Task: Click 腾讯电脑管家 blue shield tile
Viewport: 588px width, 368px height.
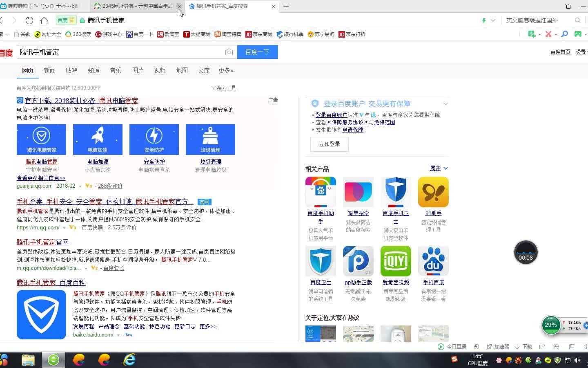Action: pyautogui.click(x=41, y=139)
